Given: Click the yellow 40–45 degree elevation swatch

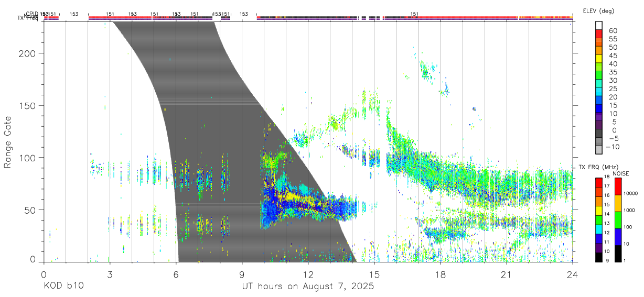Looking at the screenshot, I should (x=599, y=60).
